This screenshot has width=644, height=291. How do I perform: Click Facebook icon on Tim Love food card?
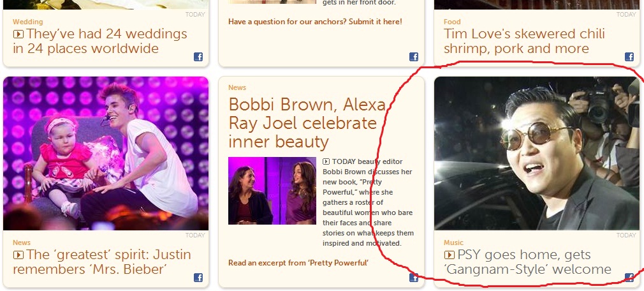[629, 57]
